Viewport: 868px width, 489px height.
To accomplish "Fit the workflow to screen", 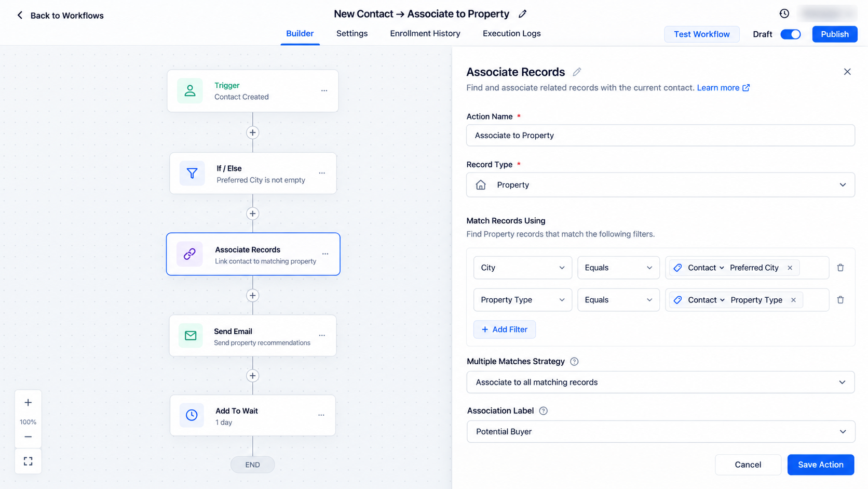I will pos(28,461).
